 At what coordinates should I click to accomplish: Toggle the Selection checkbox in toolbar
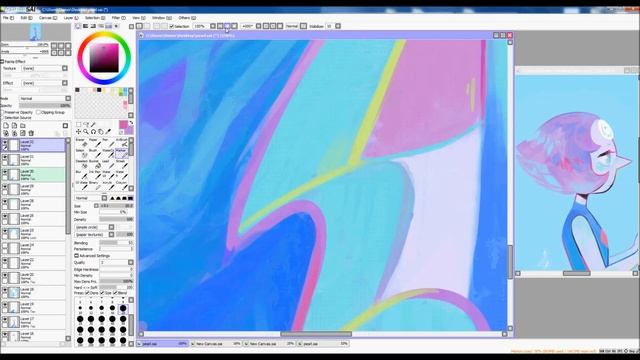172,26
